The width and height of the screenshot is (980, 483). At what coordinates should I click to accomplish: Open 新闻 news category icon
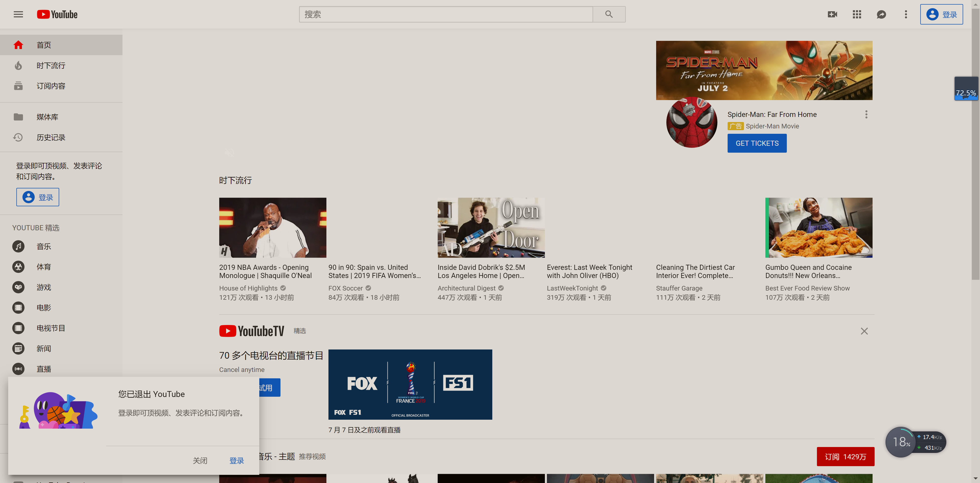pyautogui.click(x=18, y=349)
